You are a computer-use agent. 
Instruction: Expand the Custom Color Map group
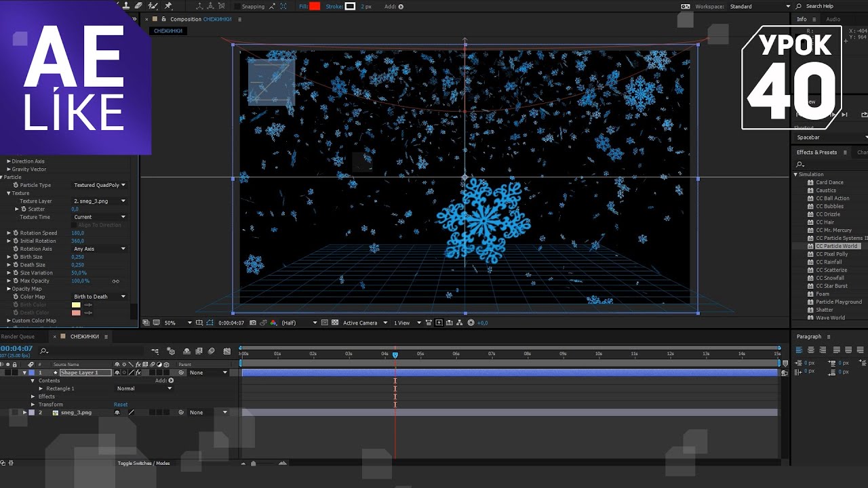pyautogui.click(x=9, y=321)
